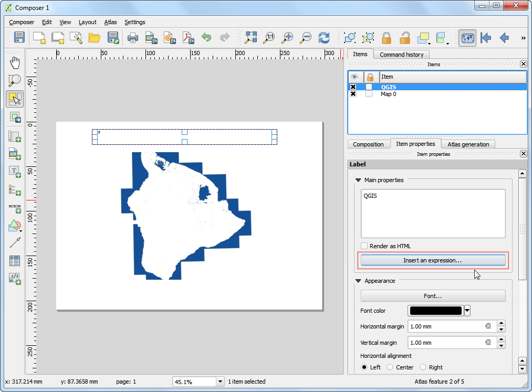
Task: Switch to the Atlas generation tab
Action: click(468, 144)
